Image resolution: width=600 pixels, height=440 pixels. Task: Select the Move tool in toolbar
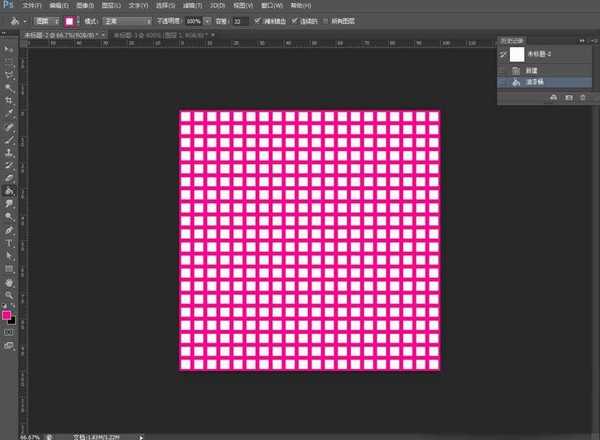tap(9, 47)
